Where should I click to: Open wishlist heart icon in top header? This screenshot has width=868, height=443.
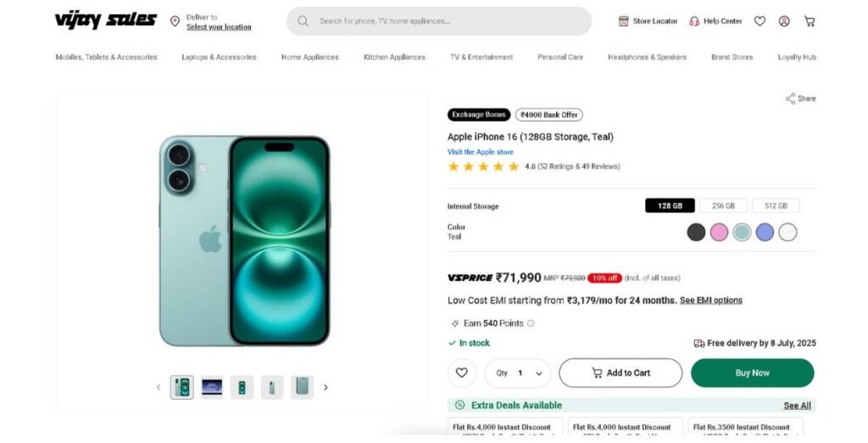pos(759,21)
